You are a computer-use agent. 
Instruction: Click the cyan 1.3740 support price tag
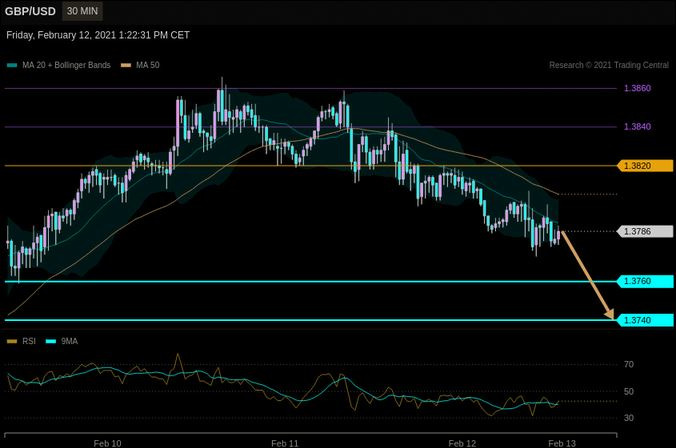tap(645, 320)
